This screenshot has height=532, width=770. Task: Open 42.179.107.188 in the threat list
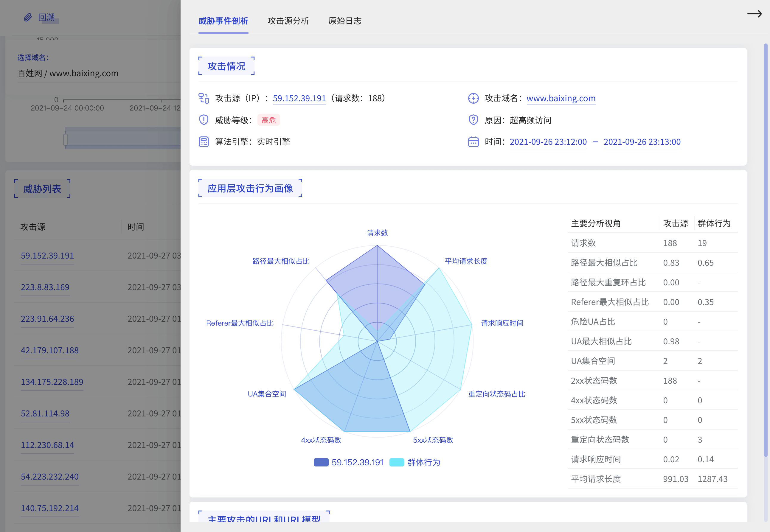pos(50,350)
